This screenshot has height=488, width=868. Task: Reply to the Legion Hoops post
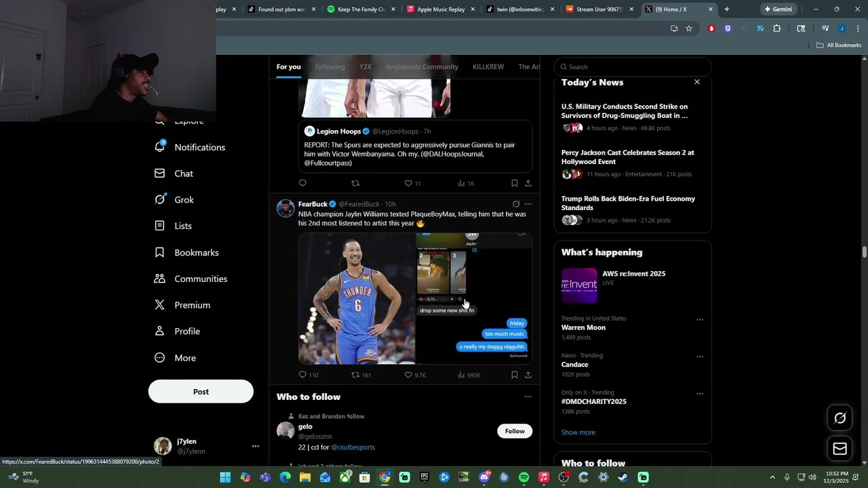coord(302,183)
